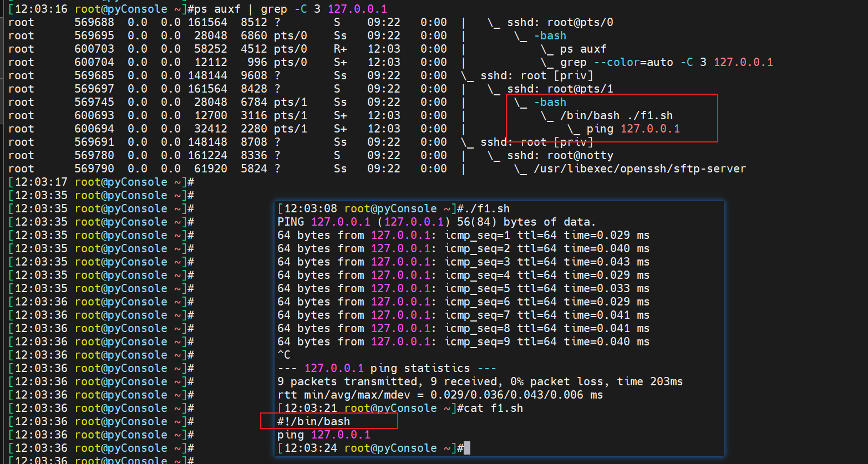The width and height of the screenshot is (868, 464).
Task: Click the icmp_seq=9 ping reply line
Action: tap(463, 341)
